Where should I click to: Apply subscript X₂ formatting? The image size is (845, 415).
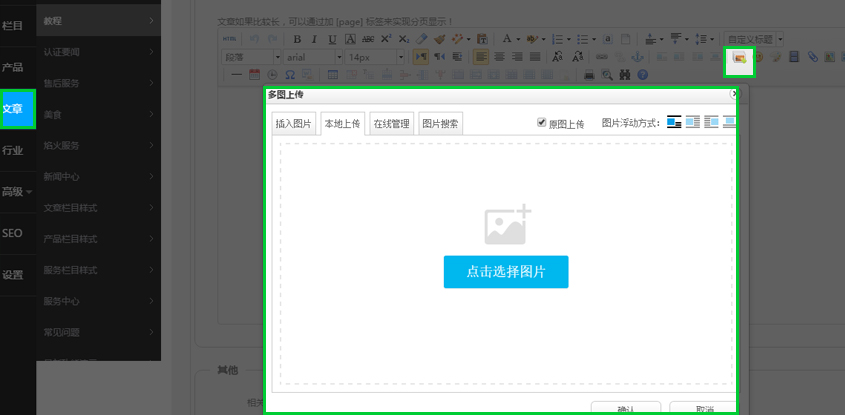point(404,39)
